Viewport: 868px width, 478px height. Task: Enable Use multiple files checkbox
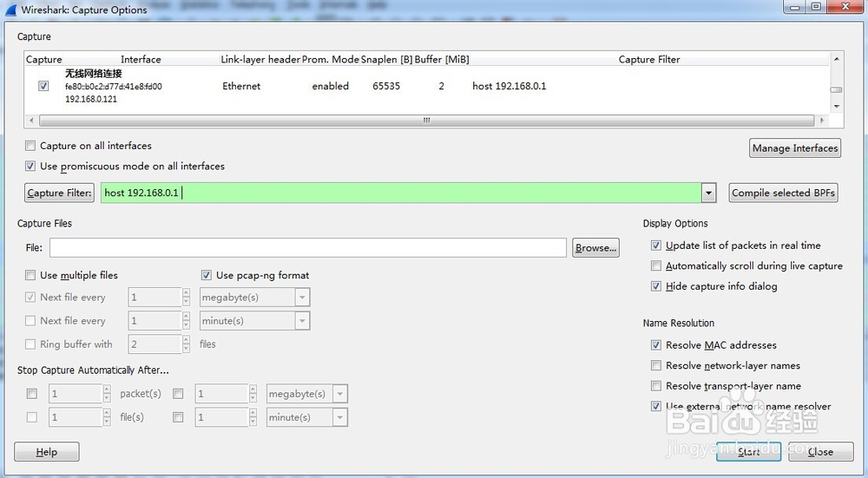click(x=30, y=275)
